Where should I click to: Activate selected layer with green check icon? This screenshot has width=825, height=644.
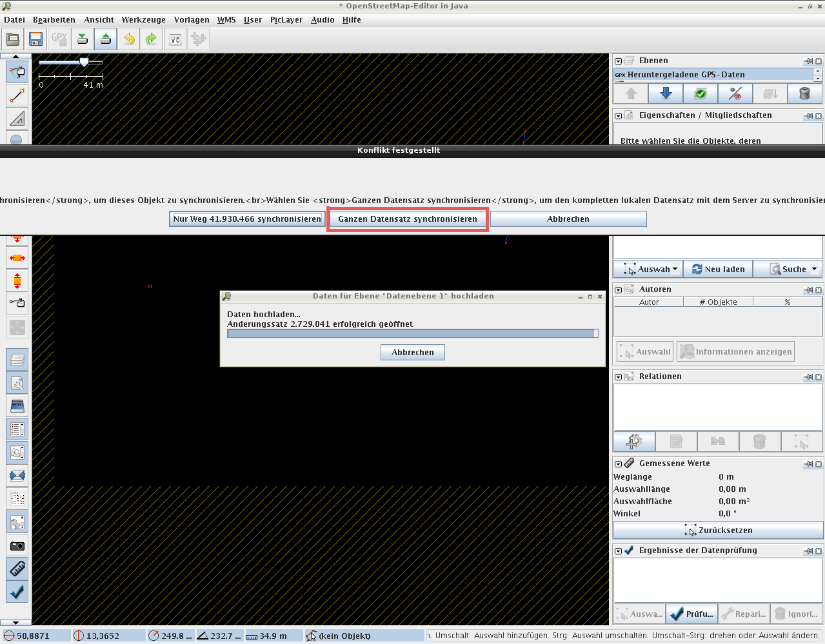point(701,94)
